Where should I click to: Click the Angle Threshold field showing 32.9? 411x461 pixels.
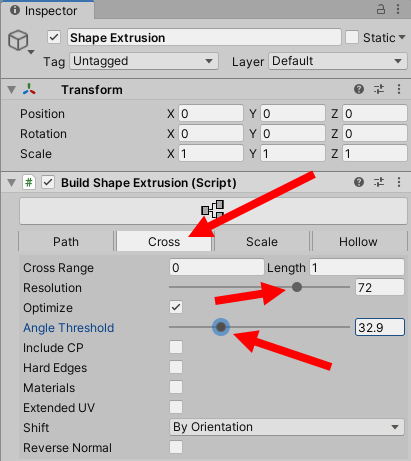click(380, 327)
